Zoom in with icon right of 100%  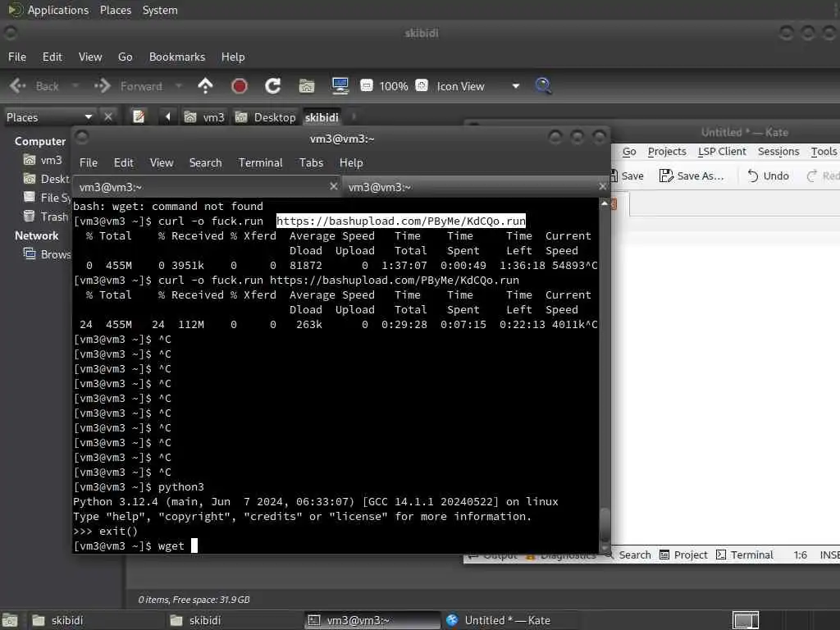click(422, 85)
